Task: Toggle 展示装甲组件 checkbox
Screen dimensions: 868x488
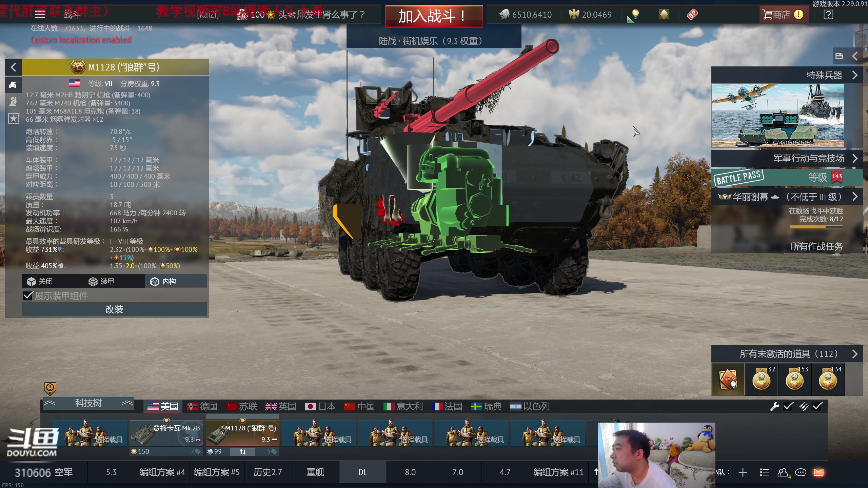Action: coord(28,296)
